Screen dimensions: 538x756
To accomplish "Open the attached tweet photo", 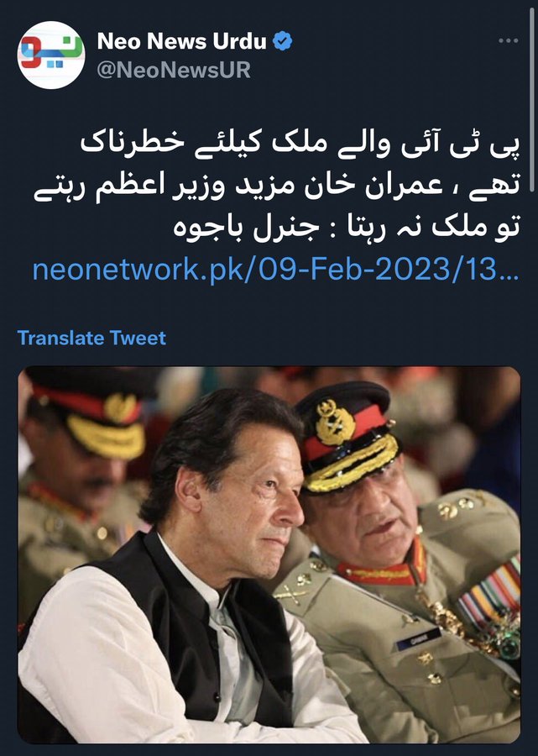I will pyautogui.click(x=269, y=555).
